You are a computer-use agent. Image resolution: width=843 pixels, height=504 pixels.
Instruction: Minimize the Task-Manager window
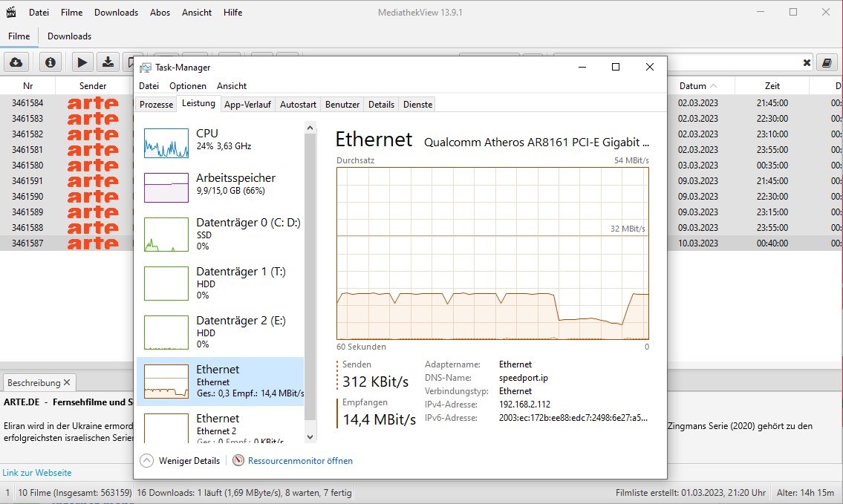pyautogui.click(x=582, y=67)
